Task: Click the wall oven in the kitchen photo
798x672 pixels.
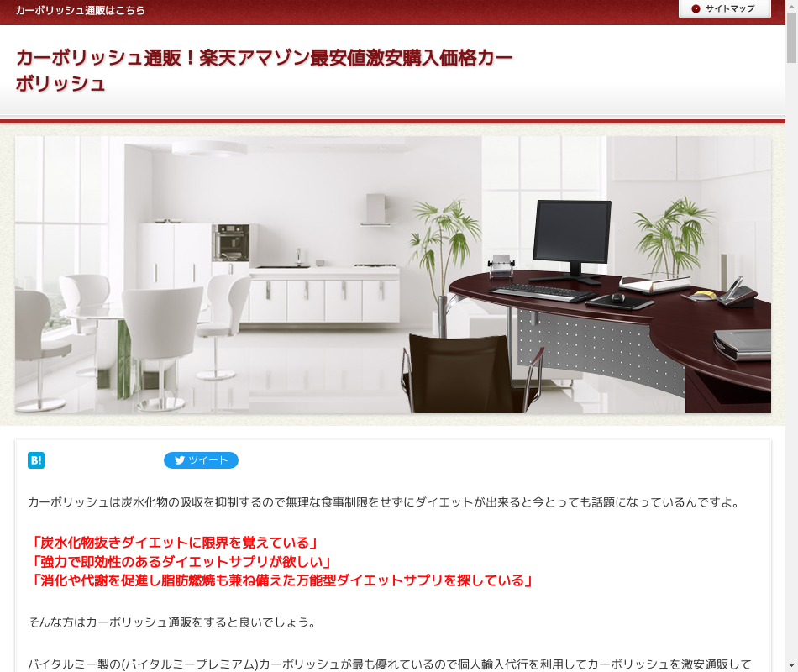Action: coord(230,242)
